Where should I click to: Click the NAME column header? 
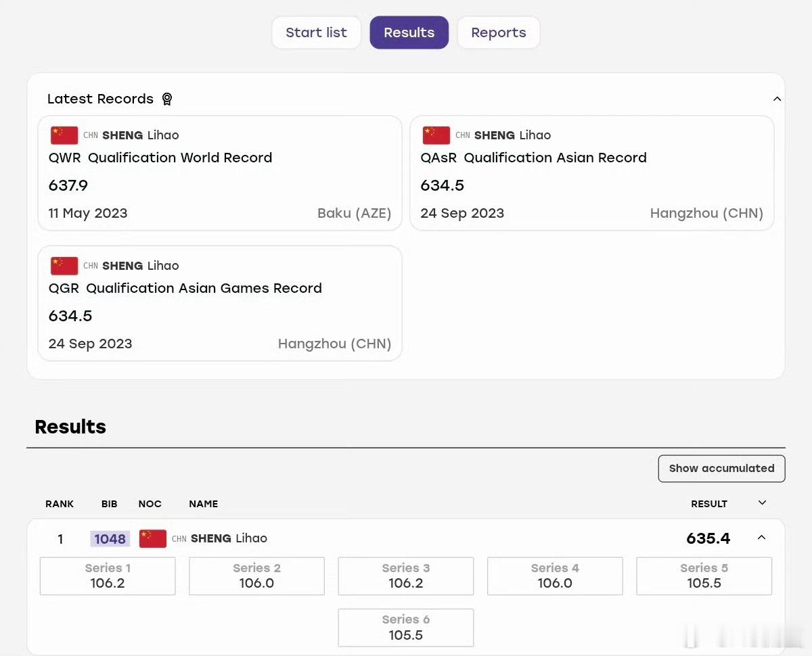(204, 504)
